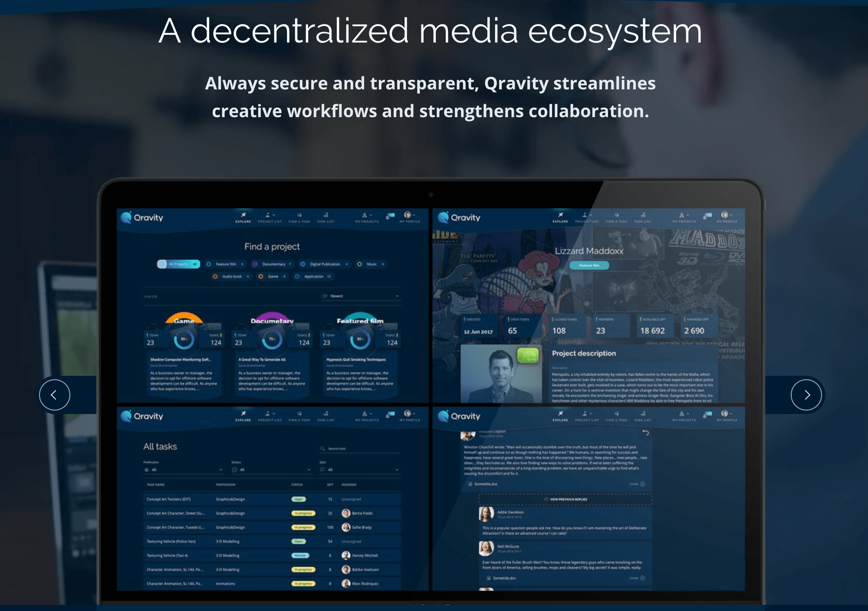The height and width of the screenshot is (611, 868).
Task: Select the Documentary filter chip
Action: 273,264
